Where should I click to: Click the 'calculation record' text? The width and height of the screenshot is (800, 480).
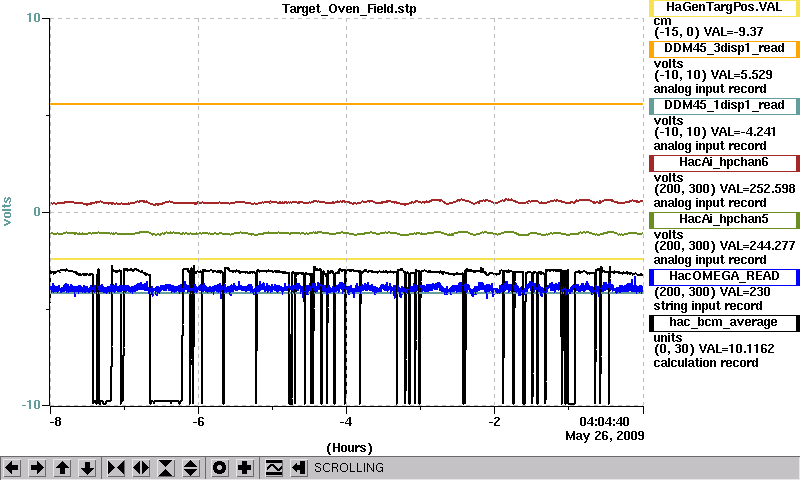706,363
